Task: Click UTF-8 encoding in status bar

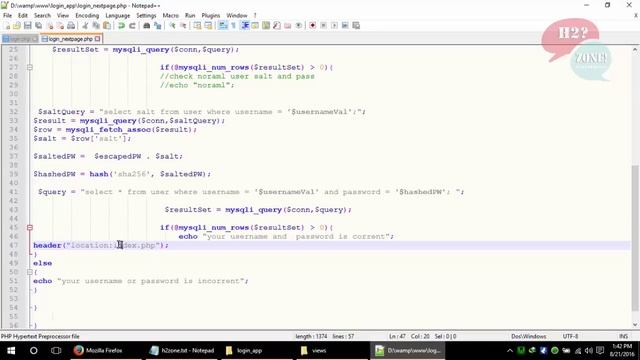Action: pos(570,336)
